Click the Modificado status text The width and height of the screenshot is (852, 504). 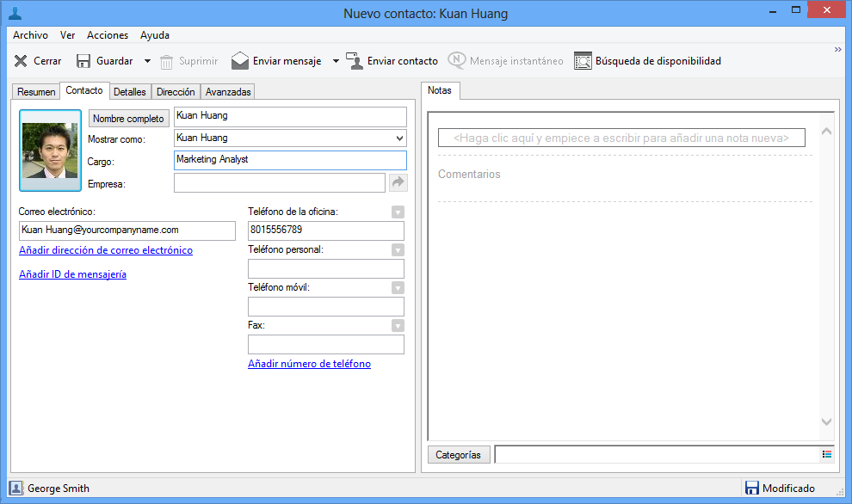point(788,489)
